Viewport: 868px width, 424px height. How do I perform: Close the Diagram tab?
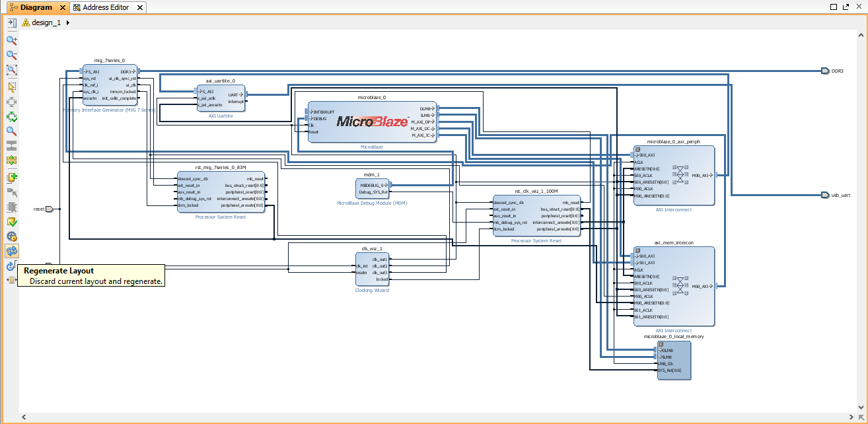click(63, 8)
